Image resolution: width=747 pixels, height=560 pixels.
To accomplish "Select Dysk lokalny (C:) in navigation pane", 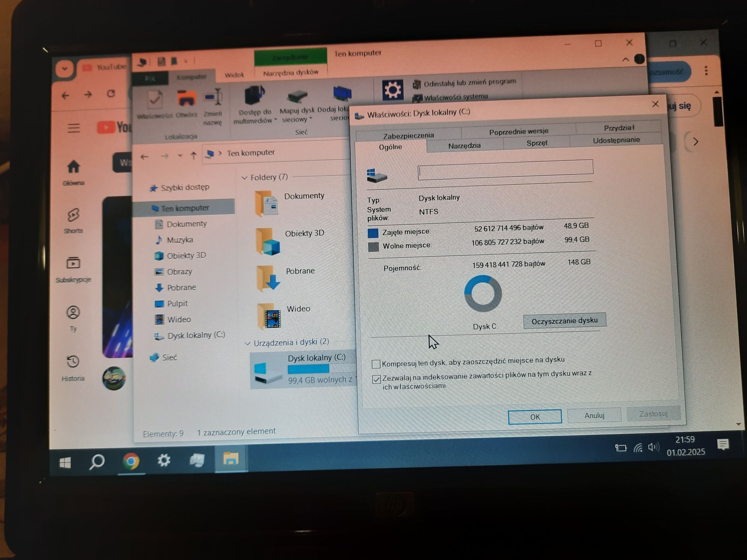I will 190,335.
